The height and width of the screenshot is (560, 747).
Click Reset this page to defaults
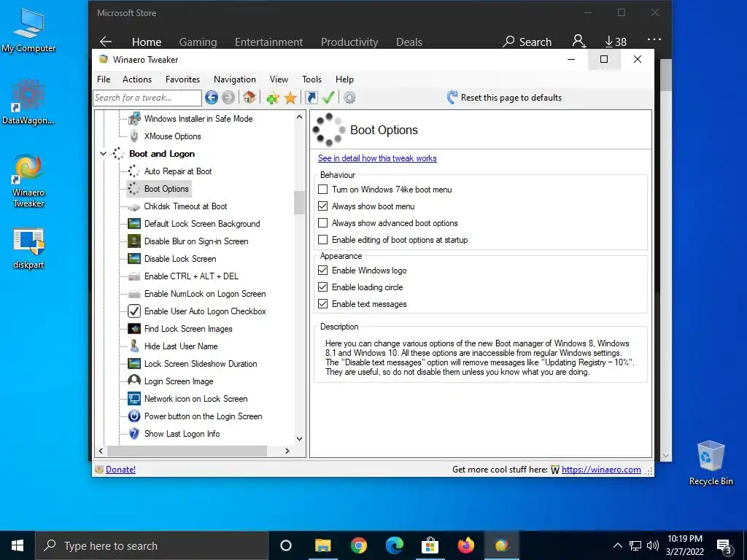point(504,98)
